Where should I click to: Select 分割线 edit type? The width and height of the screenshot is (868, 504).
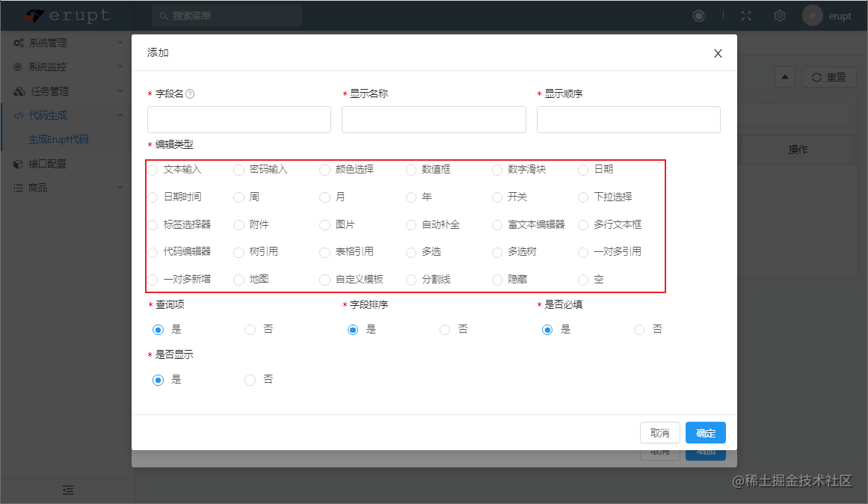point(411,280)
